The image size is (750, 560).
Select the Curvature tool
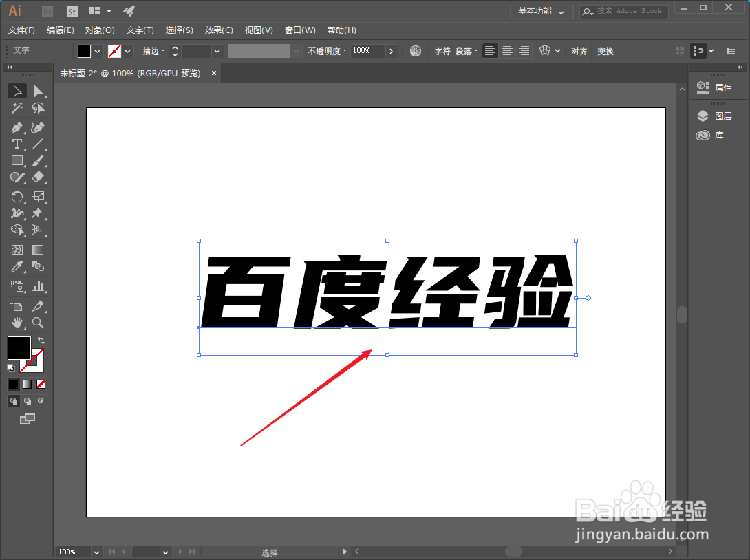pyautogui.click(x=38, y=128)
